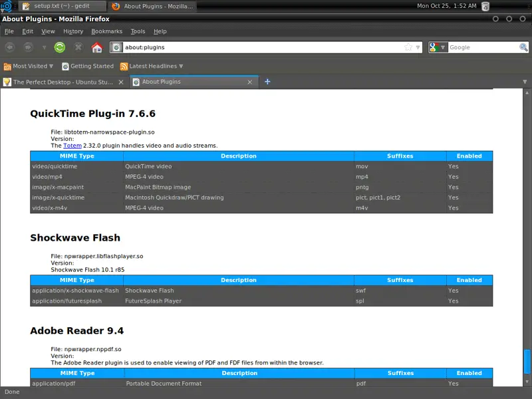Open the History menu
The width and height of the screenshot is (532, 399).
pyautogui.click(x=73, y=31)
